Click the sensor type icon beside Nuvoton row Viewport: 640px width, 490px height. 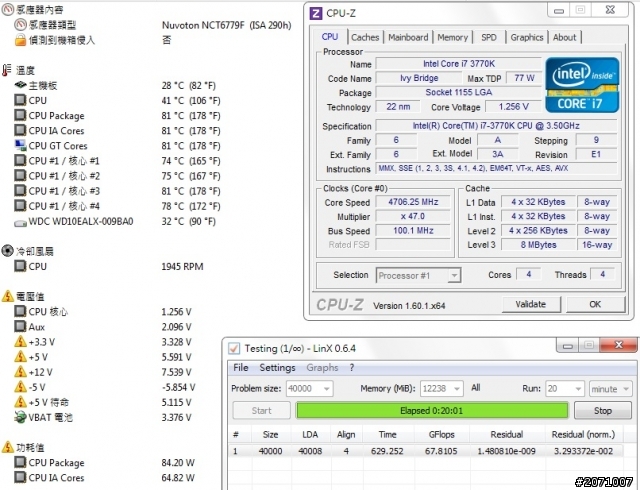pos(20,25)
